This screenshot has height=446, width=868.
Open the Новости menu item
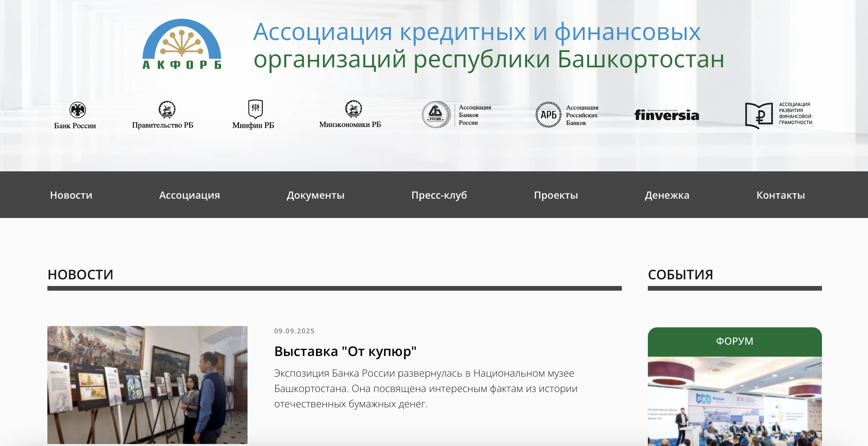coord(71,195)
